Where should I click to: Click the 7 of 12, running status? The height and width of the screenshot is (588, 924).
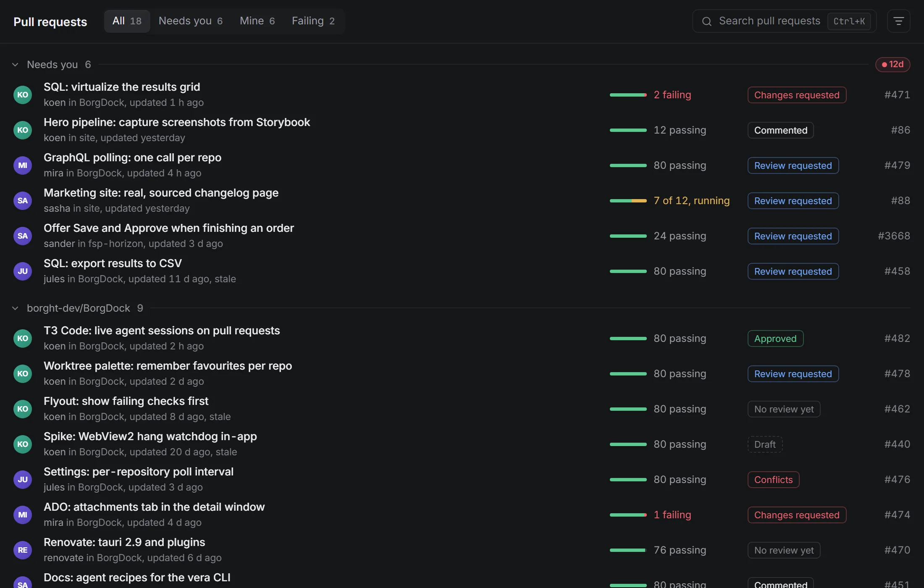click(692, 201)
